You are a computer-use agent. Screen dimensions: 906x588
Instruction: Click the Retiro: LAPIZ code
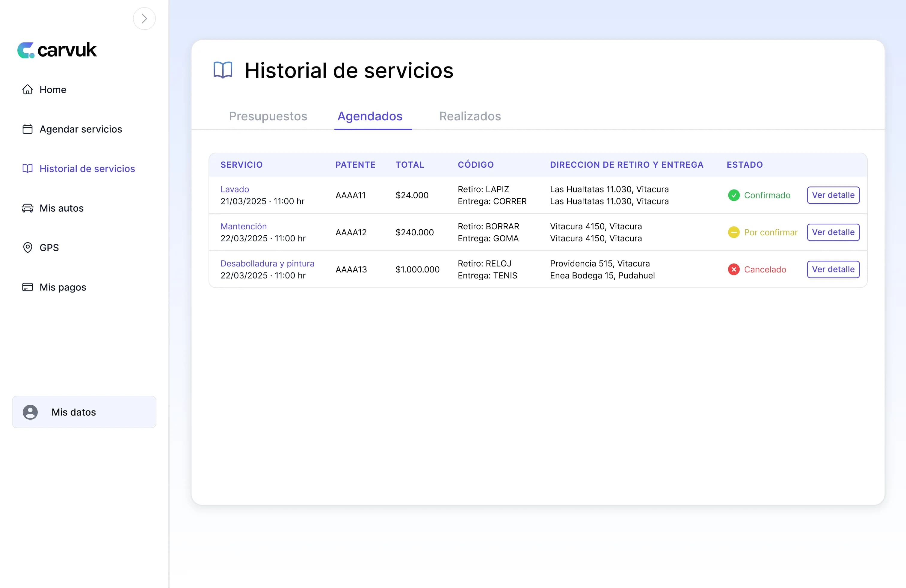483,189
